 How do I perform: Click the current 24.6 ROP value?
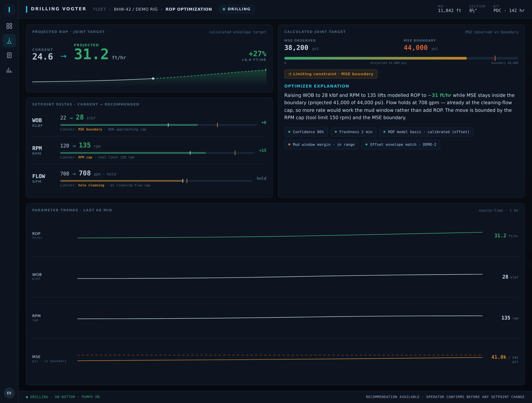43,57
